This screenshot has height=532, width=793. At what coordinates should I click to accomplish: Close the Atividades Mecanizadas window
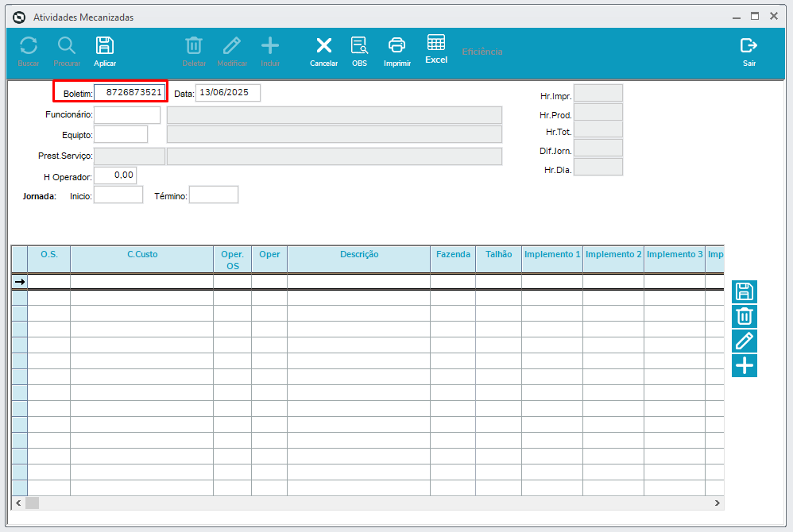[x=774, y=16]
